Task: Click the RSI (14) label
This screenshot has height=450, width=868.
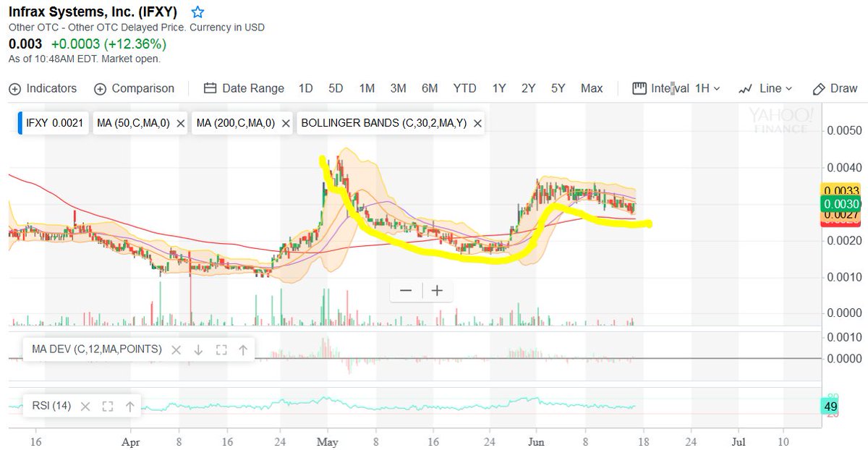Action: pos(51,406)
